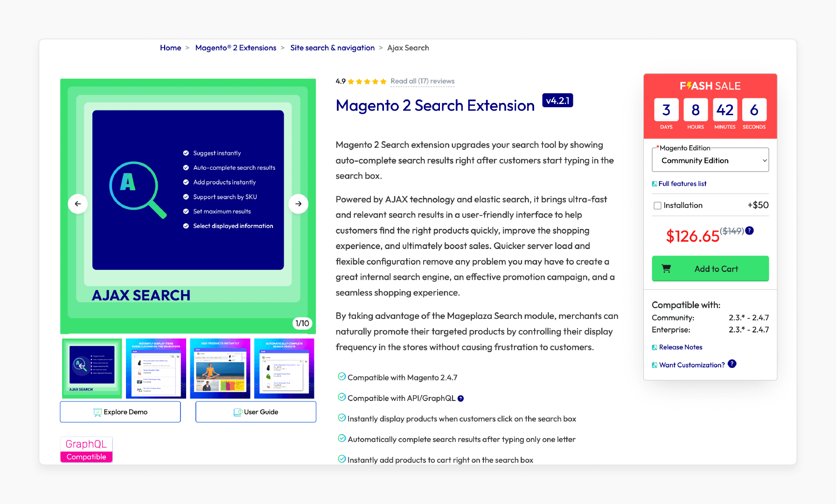Open Read all (17) reviews
Image resolution: width=836 pixels, height=504 pixels.
pos(422,81)
